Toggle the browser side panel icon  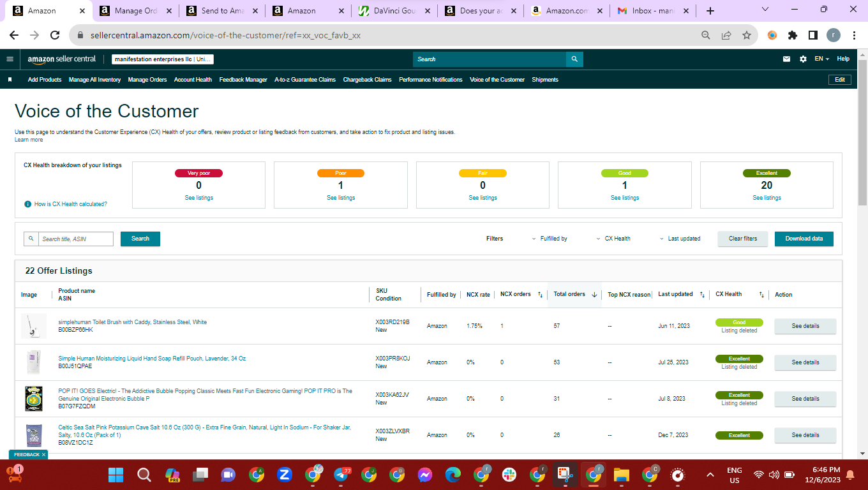[813, 36]
